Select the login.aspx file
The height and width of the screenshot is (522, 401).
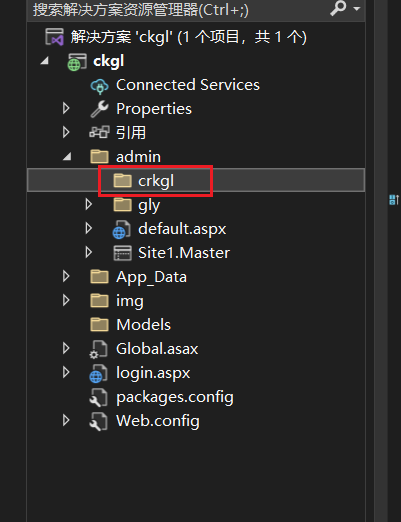pos(153,373)
